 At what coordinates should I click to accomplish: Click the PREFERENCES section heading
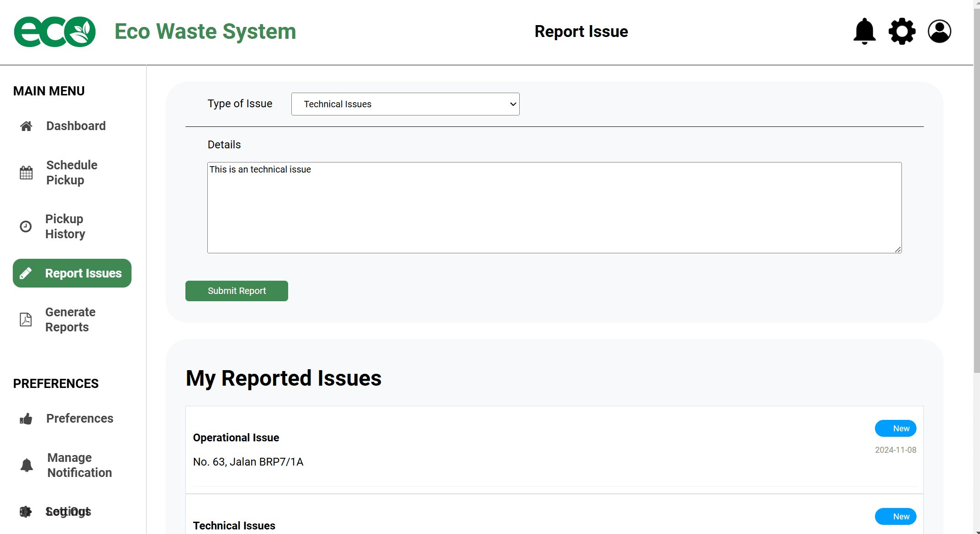click(x=56, y=384)
